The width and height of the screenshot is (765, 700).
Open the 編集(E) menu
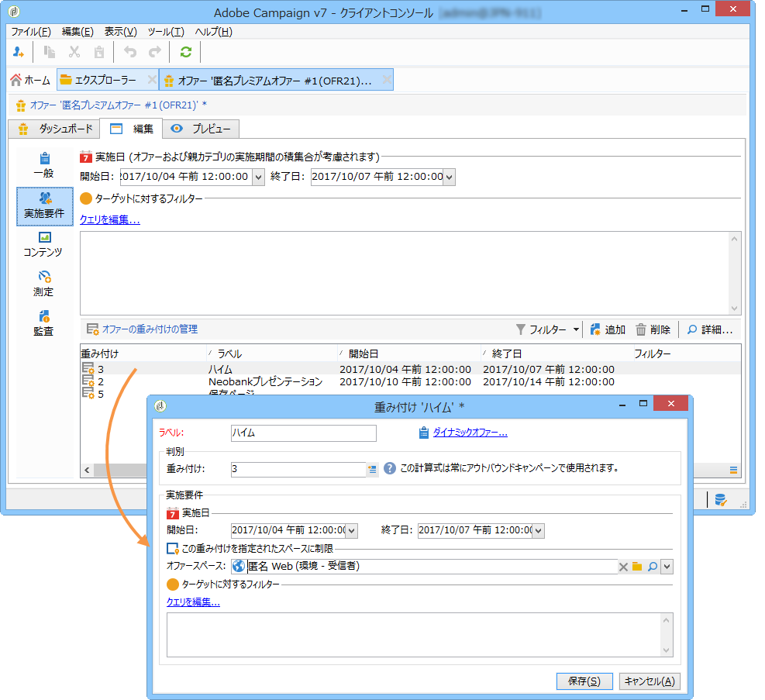tap(78, 32)
